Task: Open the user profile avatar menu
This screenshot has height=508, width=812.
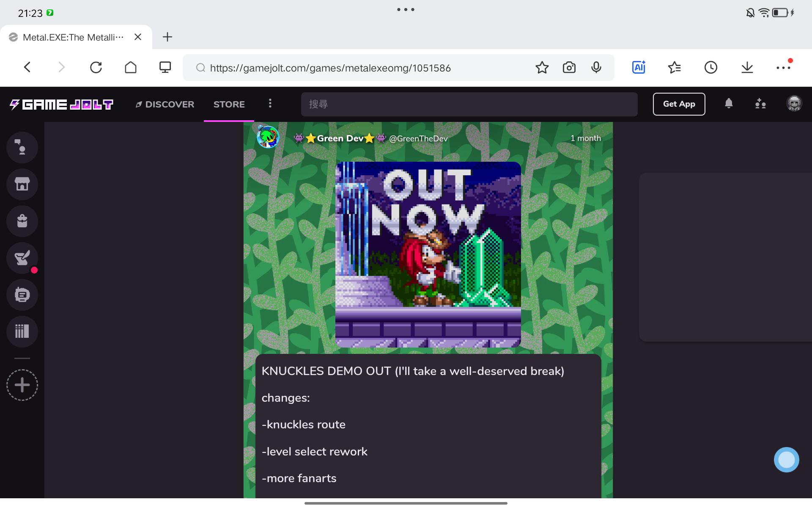Action: click(794, 104)
